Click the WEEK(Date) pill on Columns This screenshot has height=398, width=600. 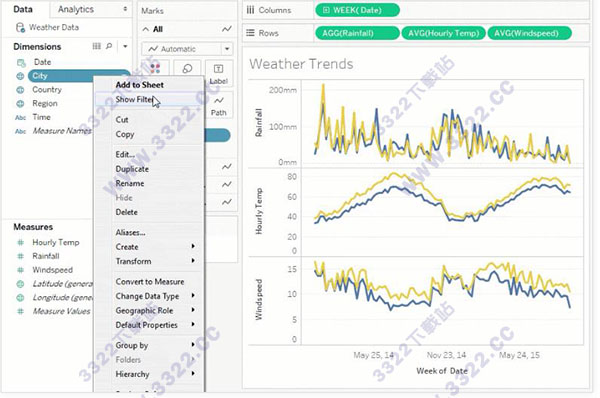click(x=357, y=10)
